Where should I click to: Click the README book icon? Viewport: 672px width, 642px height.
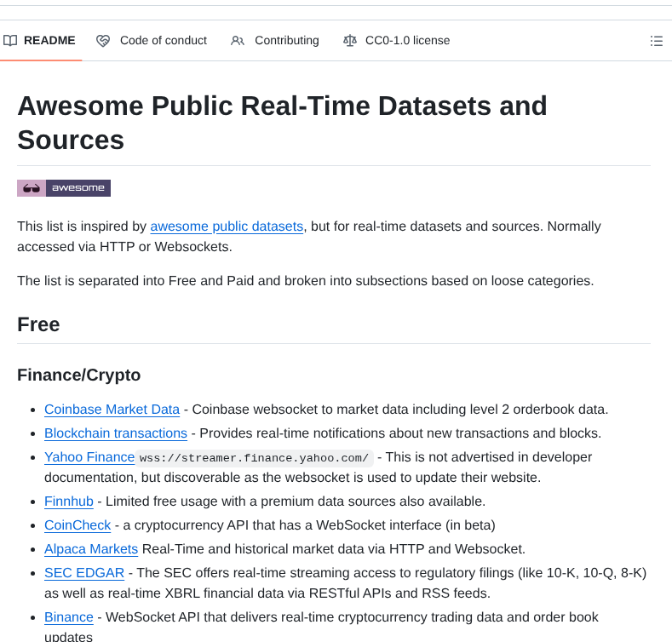10,41
